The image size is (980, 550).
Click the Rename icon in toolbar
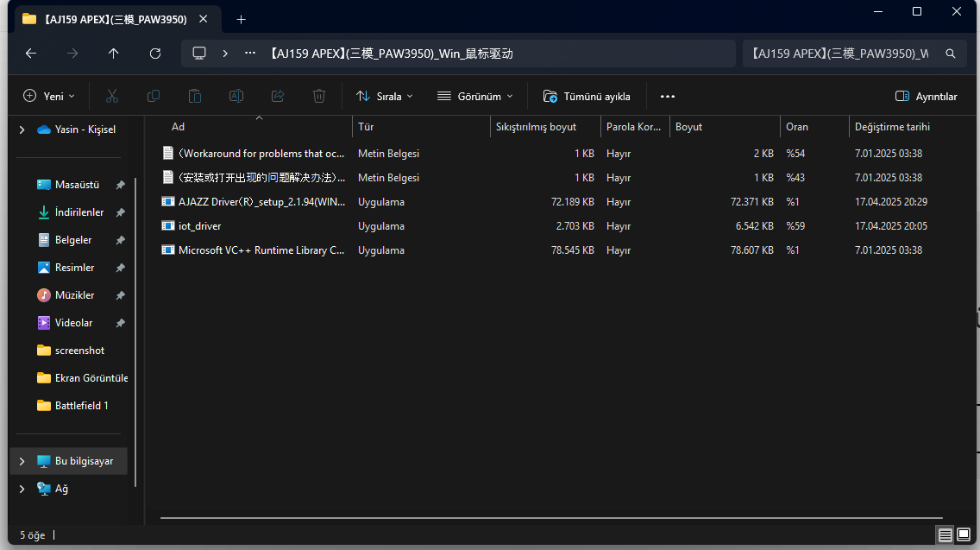236,96
